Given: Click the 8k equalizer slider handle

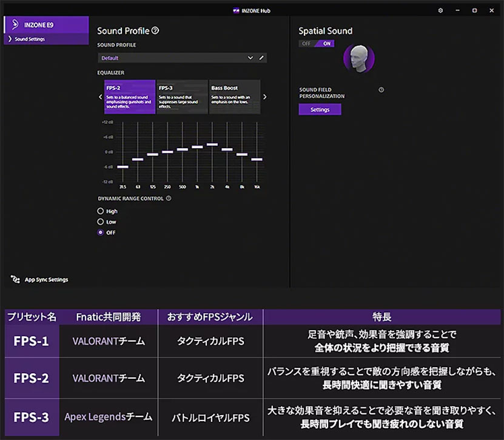Looking at the screenshot, I should pos(242,154).
